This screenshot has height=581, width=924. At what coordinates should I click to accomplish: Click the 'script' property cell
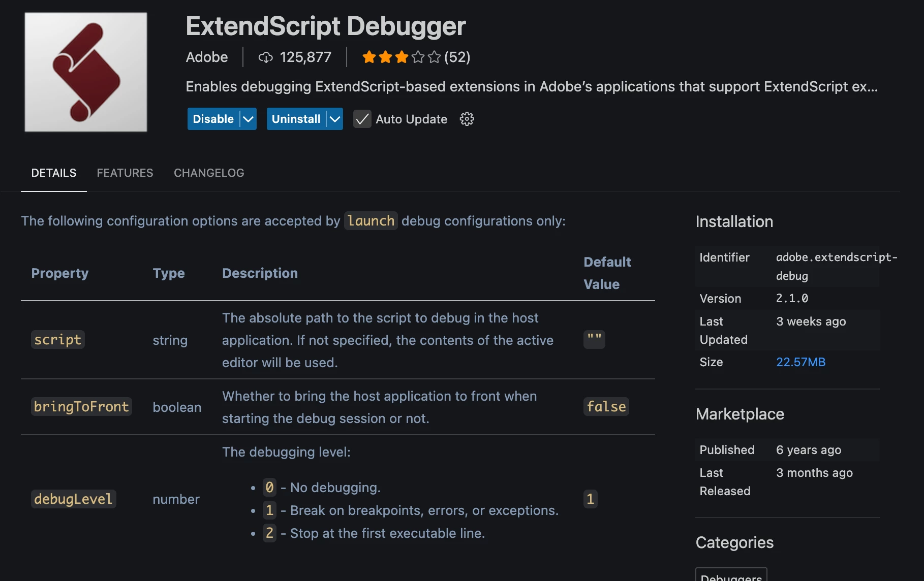click(58, 339)
